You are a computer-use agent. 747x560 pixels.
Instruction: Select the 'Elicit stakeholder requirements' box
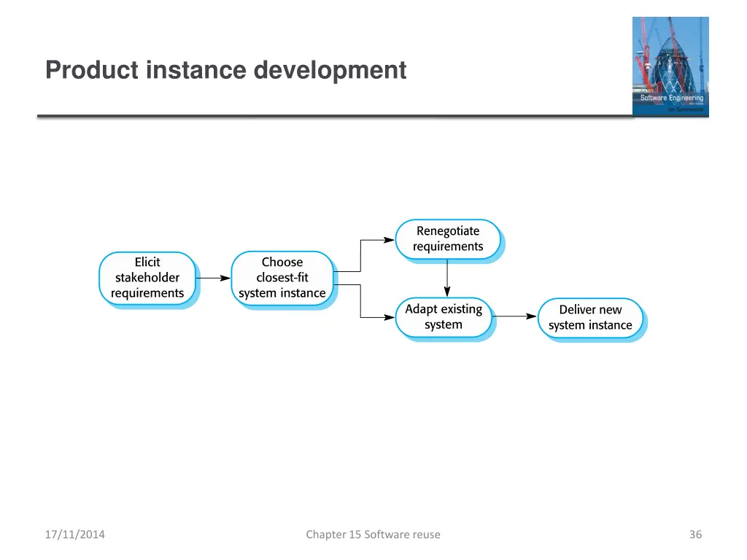click(147, 278)
